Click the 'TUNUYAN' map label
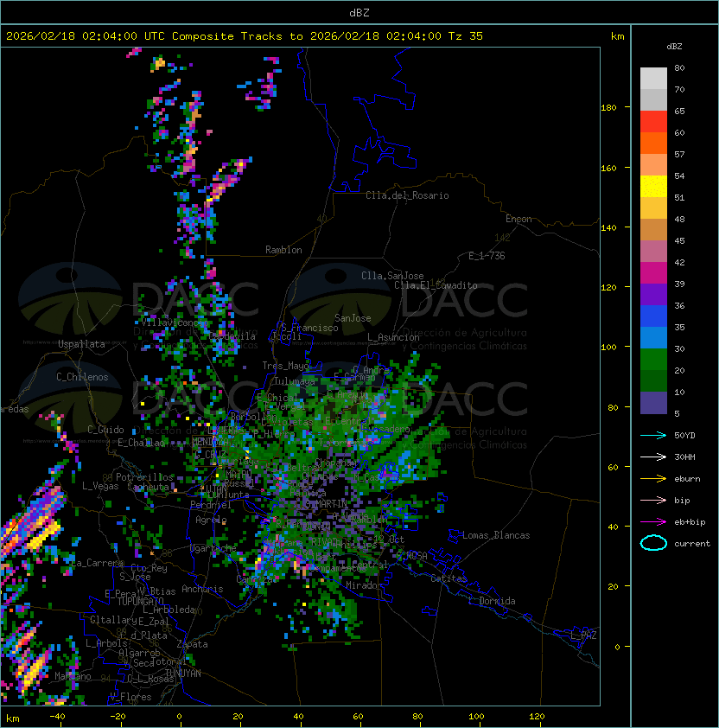 (183, 674)
